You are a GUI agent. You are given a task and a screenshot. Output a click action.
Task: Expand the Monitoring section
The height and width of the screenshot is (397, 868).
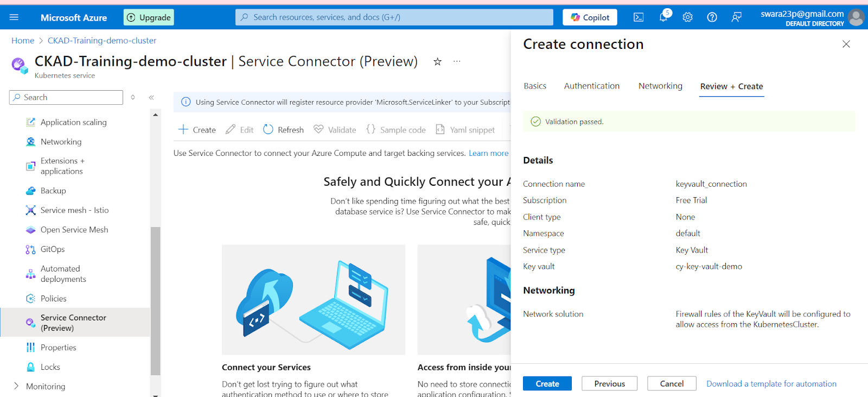click(16, 386)
